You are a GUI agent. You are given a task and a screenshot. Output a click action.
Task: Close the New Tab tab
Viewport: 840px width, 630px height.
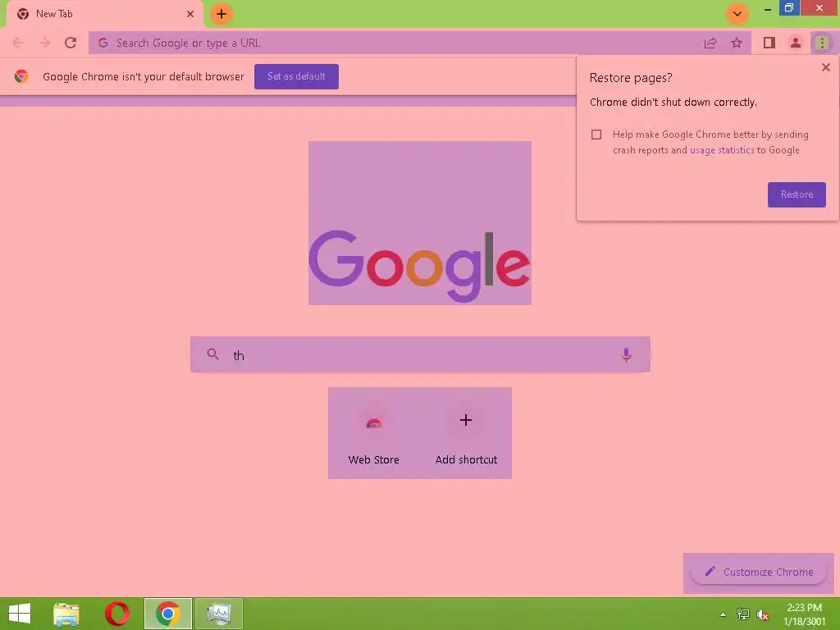(190, 14)
